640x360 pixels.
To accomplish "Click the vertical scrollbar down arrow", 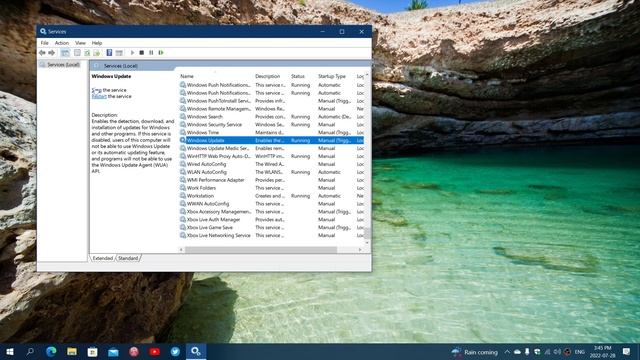I will point(367,242).
